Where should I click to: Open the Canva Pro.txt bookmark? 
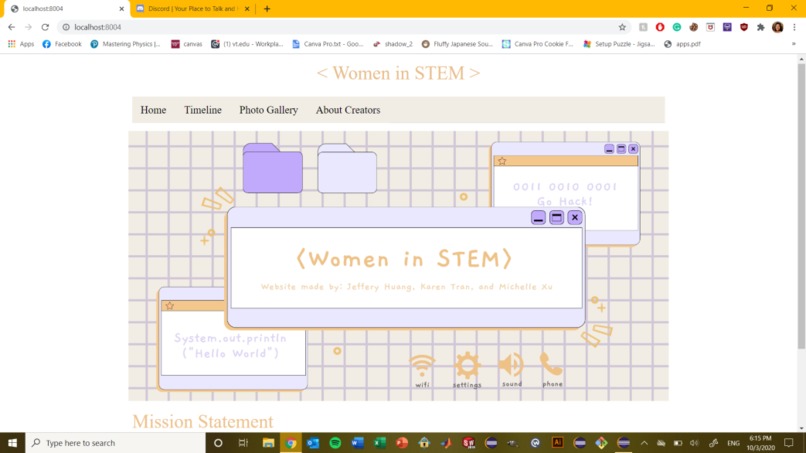328,44
